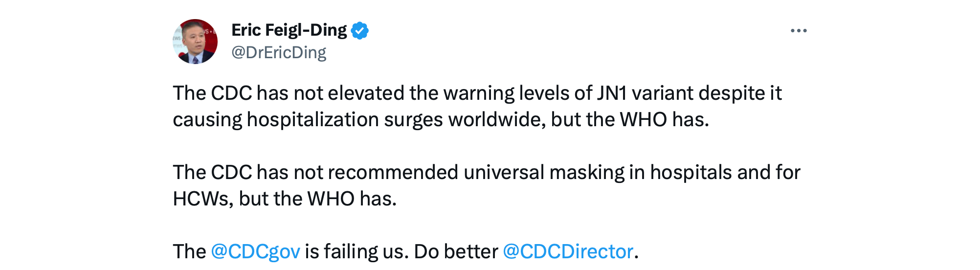This screenshot has width=980, height=270.
Task: Open the three-dot more options menu
Action: (x=798, y=31)
